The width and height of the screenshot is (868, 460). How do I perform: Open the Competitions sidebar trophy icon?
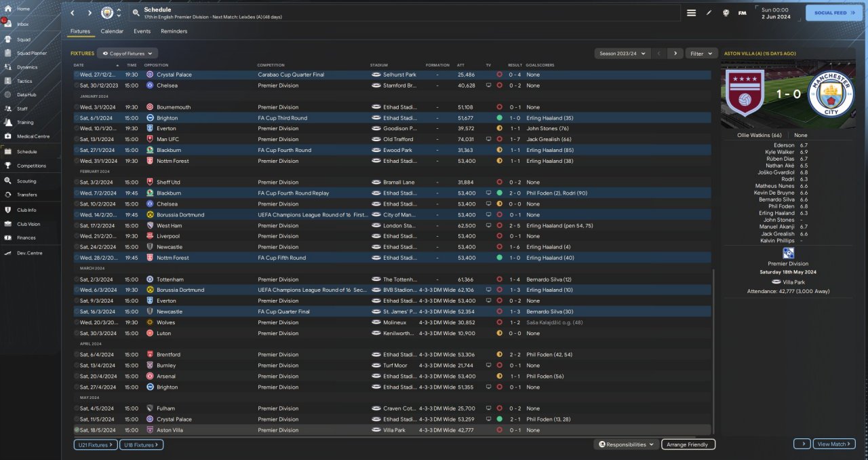coord(7,166)
